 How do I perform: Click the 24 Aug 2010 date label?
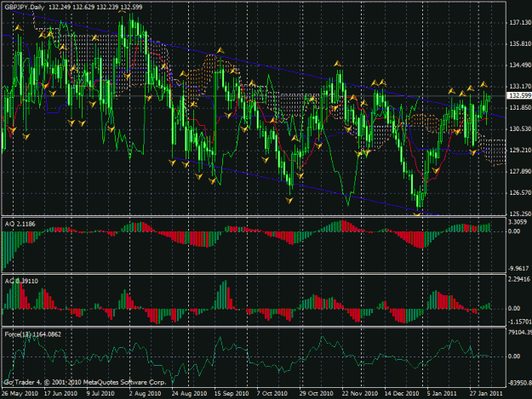pyautogui.click(x=189, y=394)
